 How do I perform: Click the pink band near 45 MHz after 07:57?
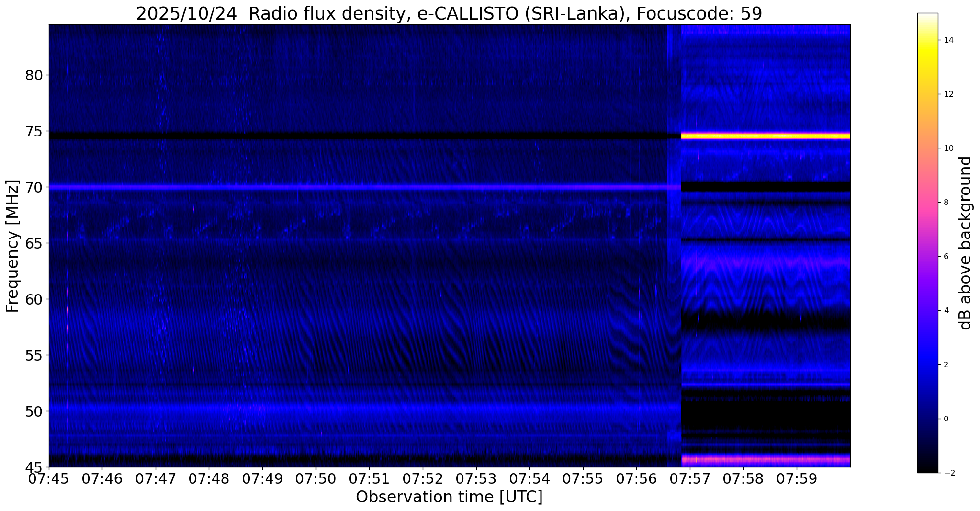click(766, 460)
